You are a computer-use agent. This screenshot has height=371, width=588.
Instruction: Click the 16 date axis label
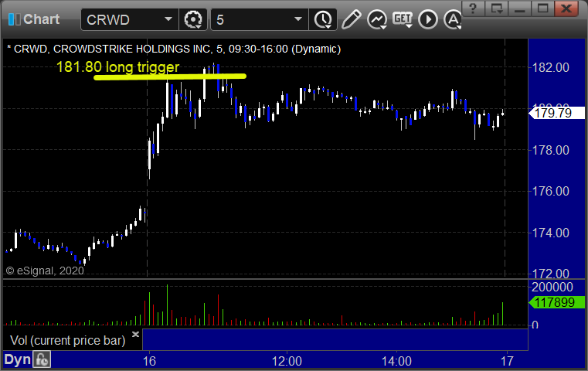tap(149, 361)
